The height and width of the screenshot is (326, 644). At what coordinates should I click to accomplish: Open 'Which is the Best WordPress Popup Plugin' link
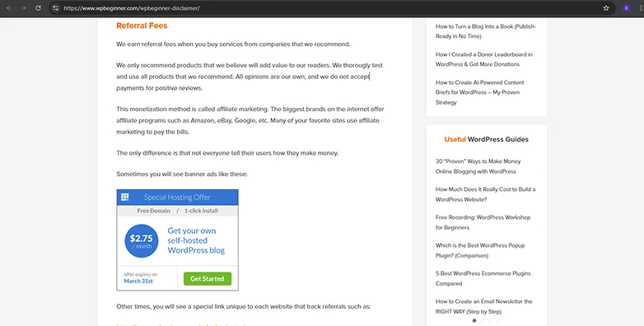(480, 250)
